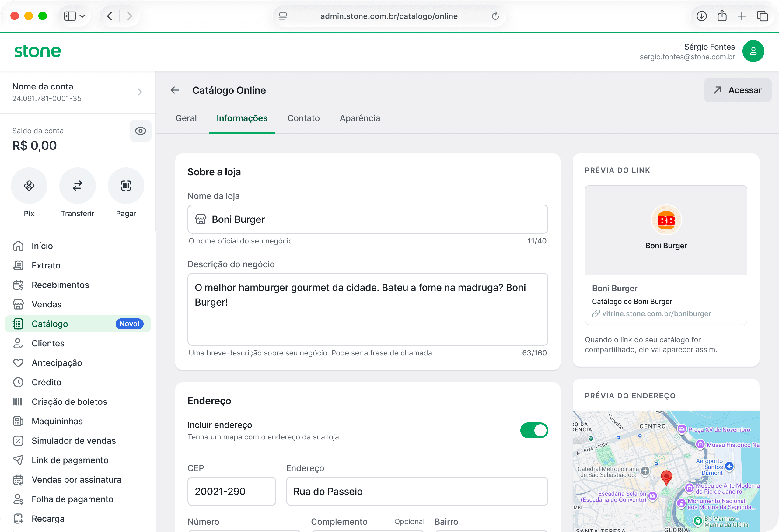The width and height of the screenshot is (779, 532).
Task: Edit the Nome da loja field
Action: (367, 219)
